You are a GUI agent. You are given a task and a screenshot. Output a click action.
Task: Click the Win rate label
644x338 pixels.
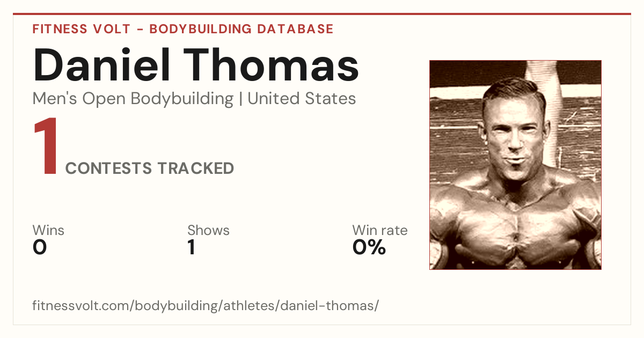click(380, 230)
